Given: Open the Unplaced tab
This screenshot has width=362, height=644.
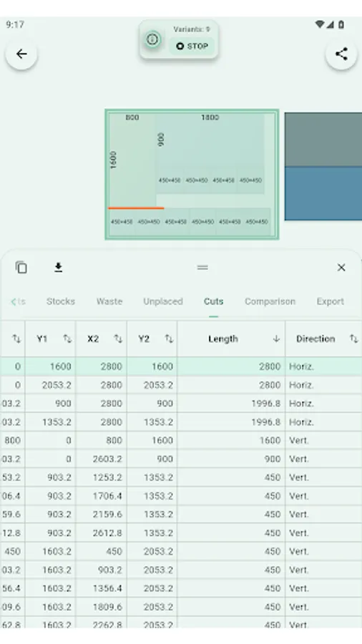Looking at the screenshot, I should (163, 301).
